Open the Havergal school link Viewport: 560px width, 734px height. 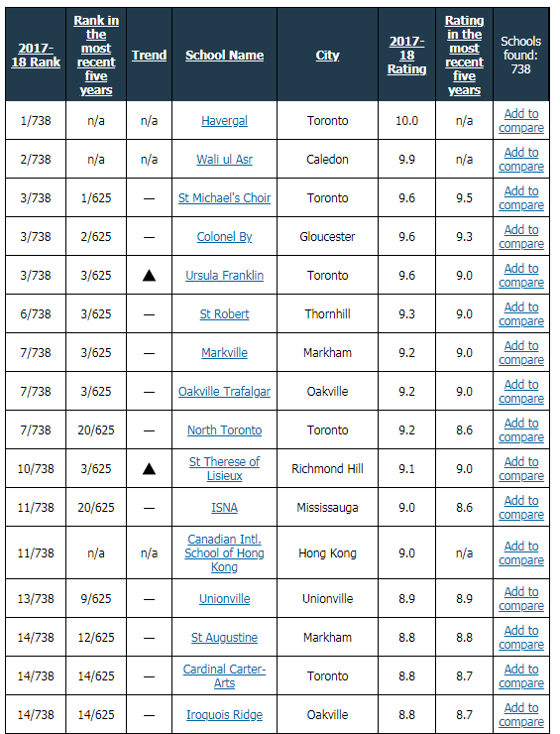225,121
